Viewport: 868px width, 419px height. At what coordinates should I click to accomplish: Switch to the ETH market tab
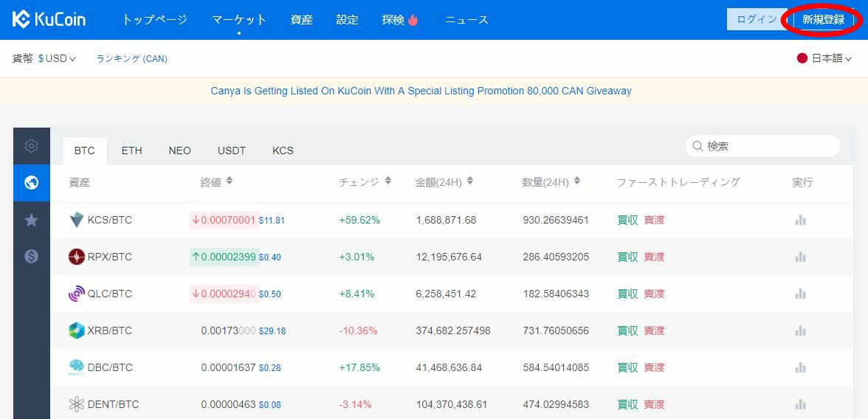tap(131, 150)
